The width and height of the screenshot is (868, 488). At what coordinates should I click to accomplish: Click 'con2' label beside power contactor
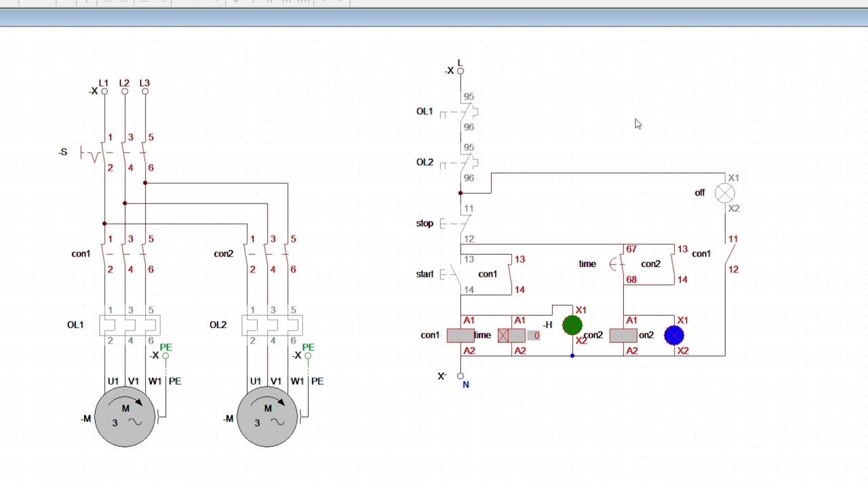pos(223,253)
